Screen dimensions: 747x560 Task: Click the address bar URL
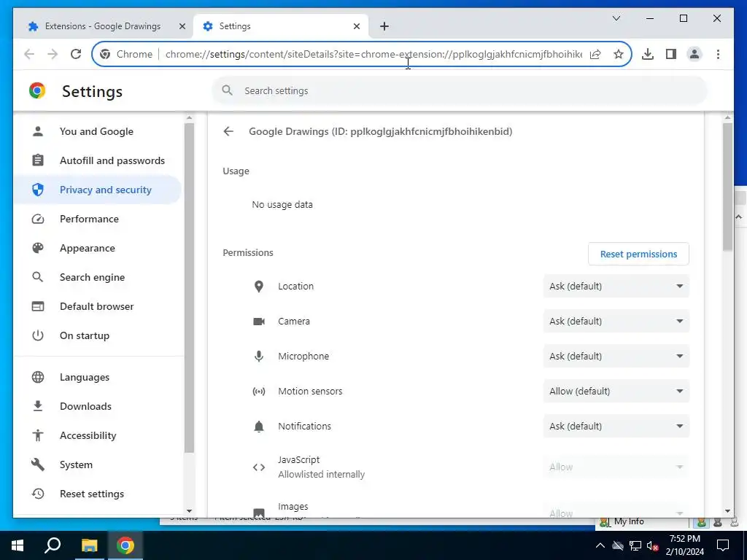373,54
